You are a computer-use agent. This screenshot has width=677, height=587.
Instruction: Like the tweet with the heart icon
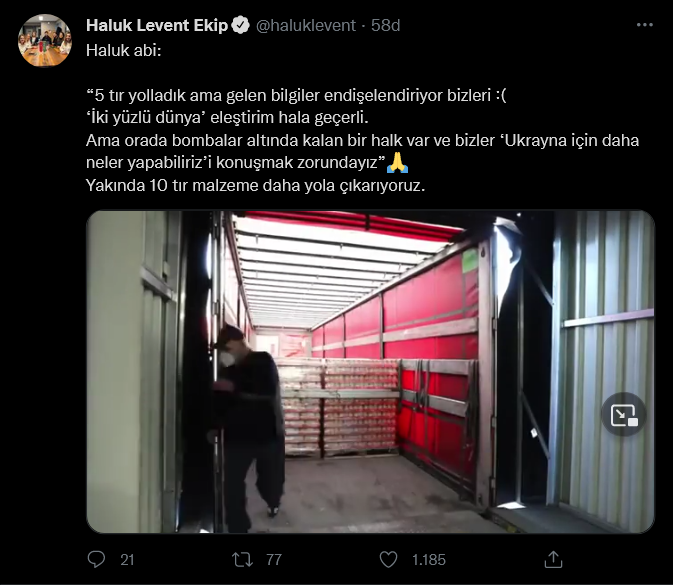click(x=388, y=560)
